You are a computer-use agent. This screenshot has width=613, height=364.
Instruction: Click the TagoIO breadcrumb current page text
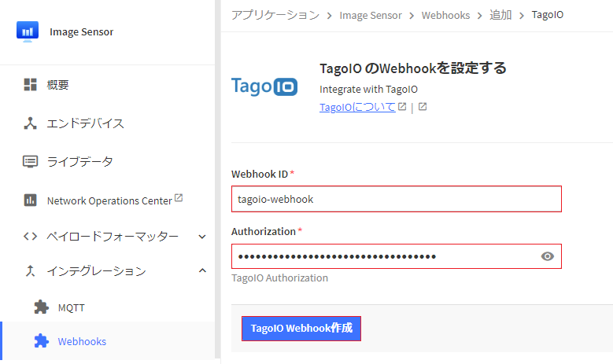tap(548, 15)
